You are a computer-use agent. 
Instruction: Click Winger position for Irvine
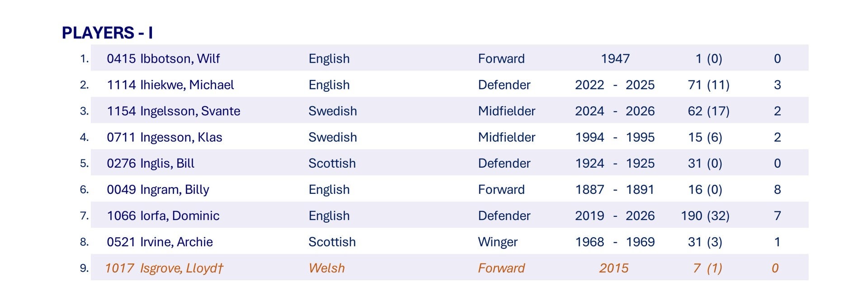498,242
